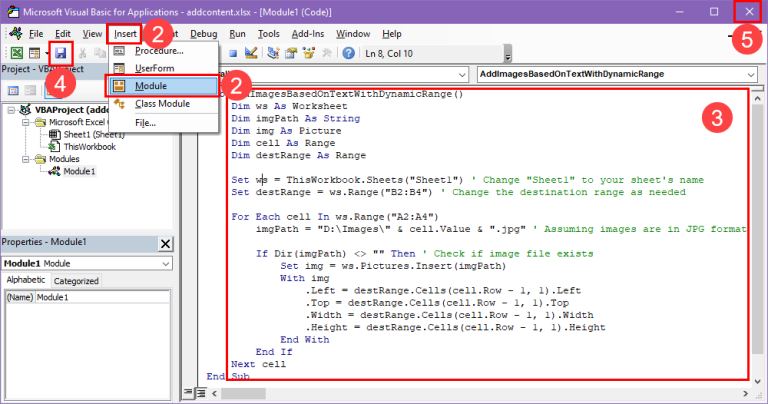Viewport: 768px width, 404px height.
Task: Toggle Design Mode with the ruler icon
Action: point(251,53)
